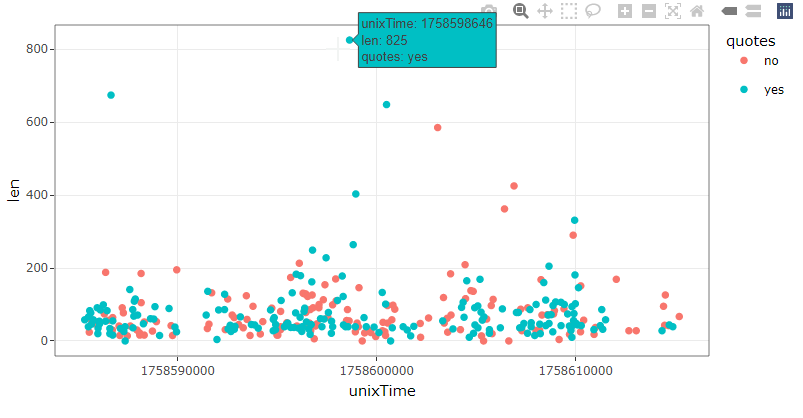
Task: Enable compare data on hover
Action: (753, 11)
